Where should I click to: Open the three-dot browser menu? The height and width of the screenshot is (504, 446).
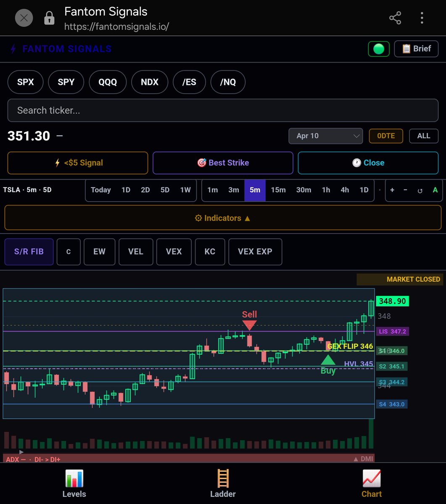coord(422,18)
